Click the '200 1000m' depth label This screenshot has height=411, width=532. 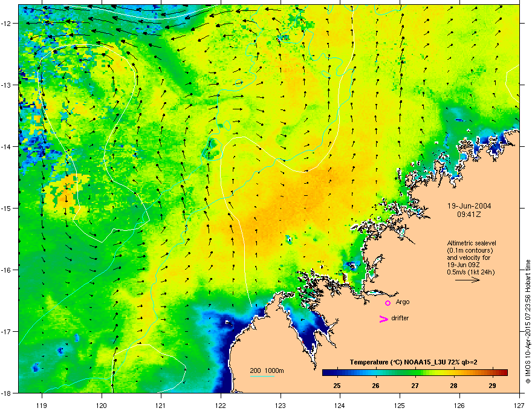point(267,371)
